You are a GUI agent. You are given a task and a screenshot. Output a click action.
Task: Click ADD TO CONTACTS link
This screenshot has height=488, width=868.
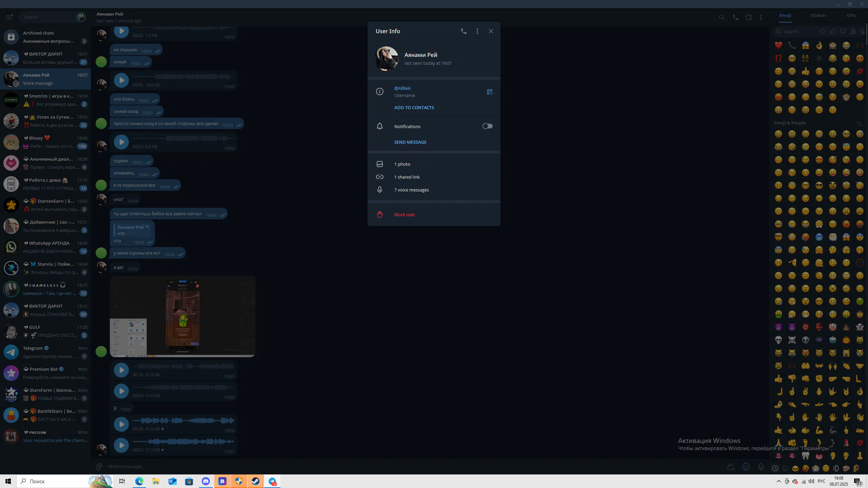[414, 107]
